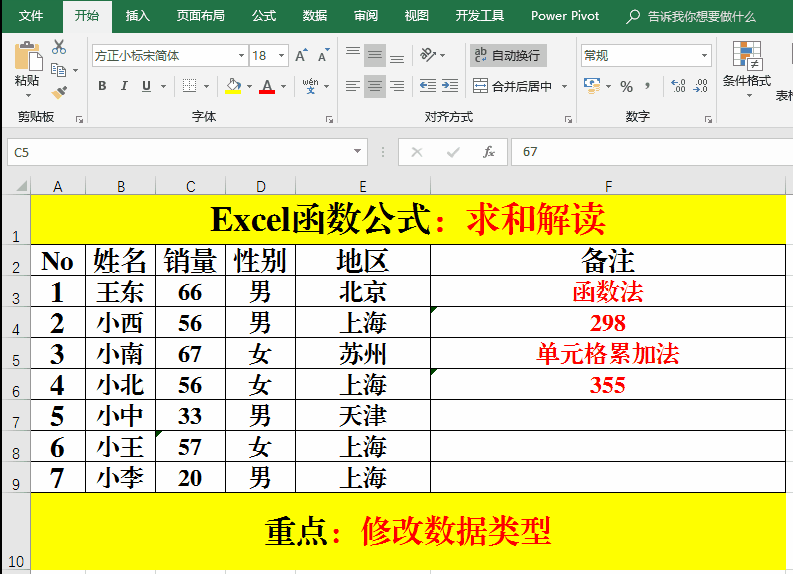Click the Cut scissors icon
793x574 pixels.
59,47
